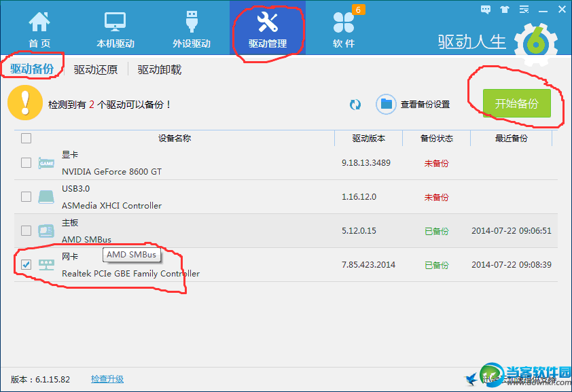The height and width of the screenshot is (392, 572).
Task: Click the 驱动人生 6 gear logo
Action: tap(535, 43)
